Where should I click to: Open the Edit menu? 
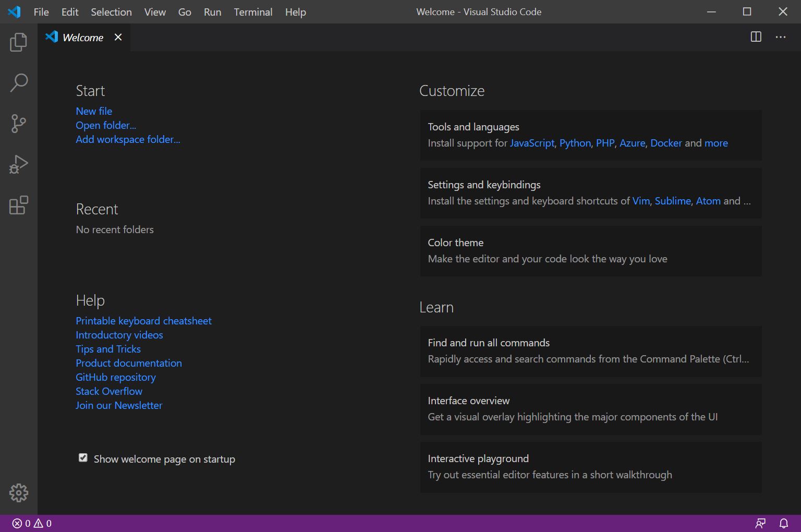[x=70, y=12]
